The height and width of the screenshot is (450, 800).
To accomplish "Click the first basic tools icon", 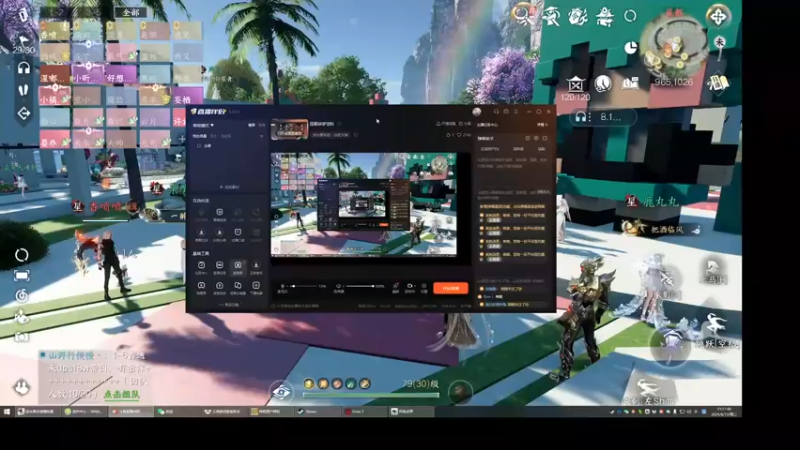I will [202, 265].
